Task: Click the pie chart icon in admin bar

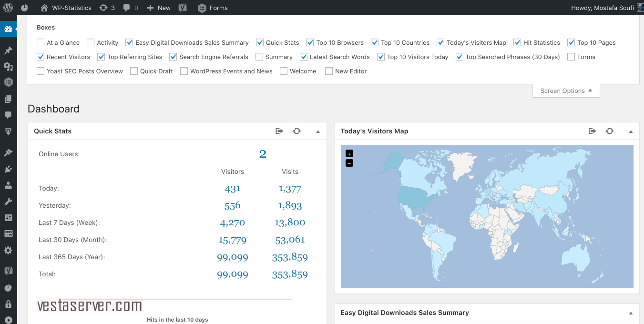Action: [x=25, y=8]
